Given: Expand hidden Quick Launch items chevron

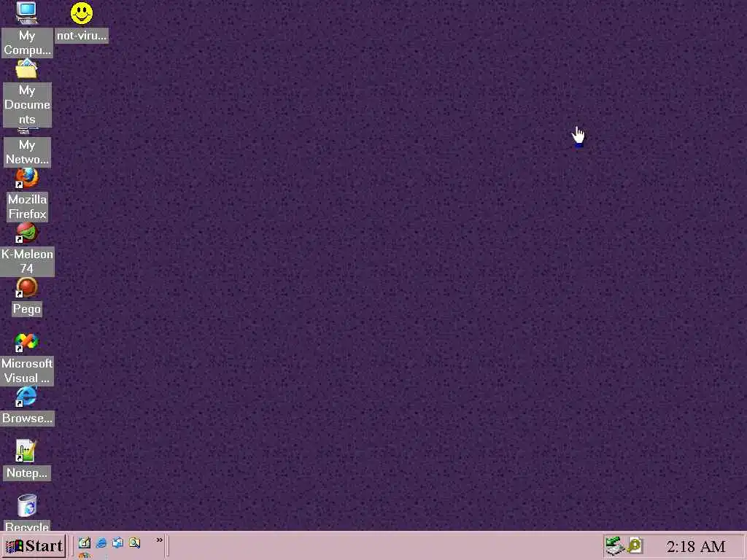Looking at the screenshot, I should [x=159, y=540].
